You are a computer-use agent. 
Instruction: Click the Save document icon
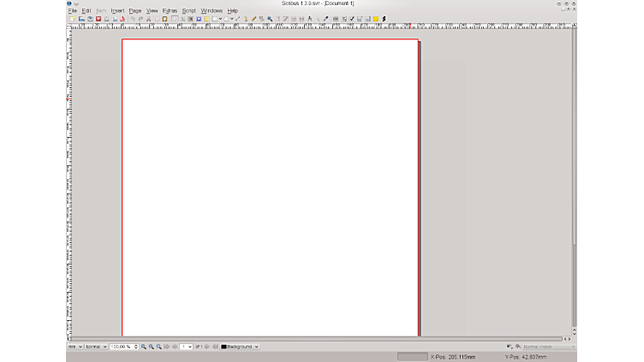pos(90,19)
